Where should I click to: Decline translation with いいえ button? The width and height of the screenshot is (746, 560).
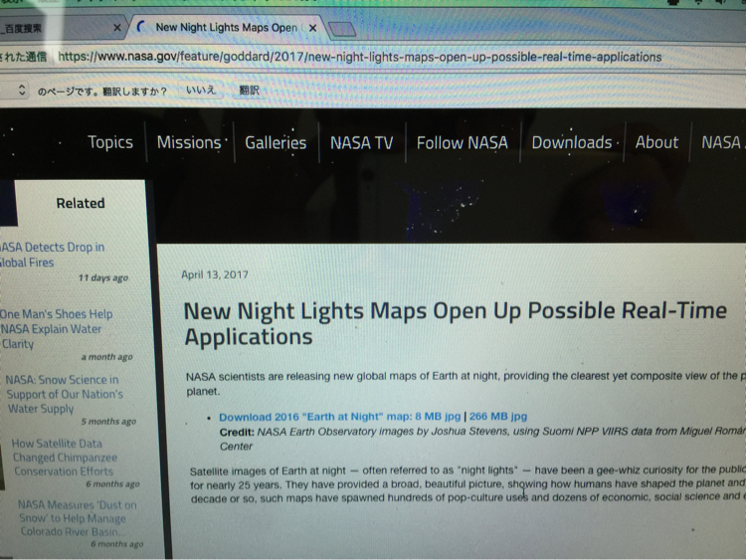pos(201,90)
